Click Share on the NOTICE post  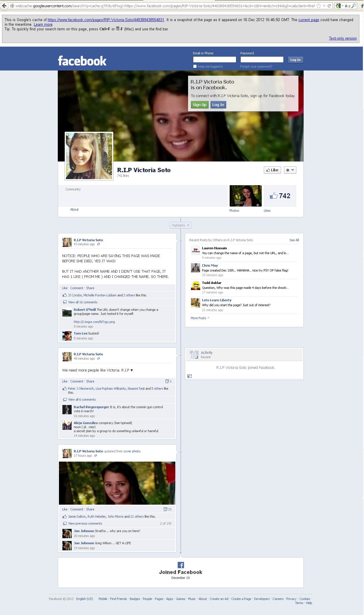tap(90, 288)
